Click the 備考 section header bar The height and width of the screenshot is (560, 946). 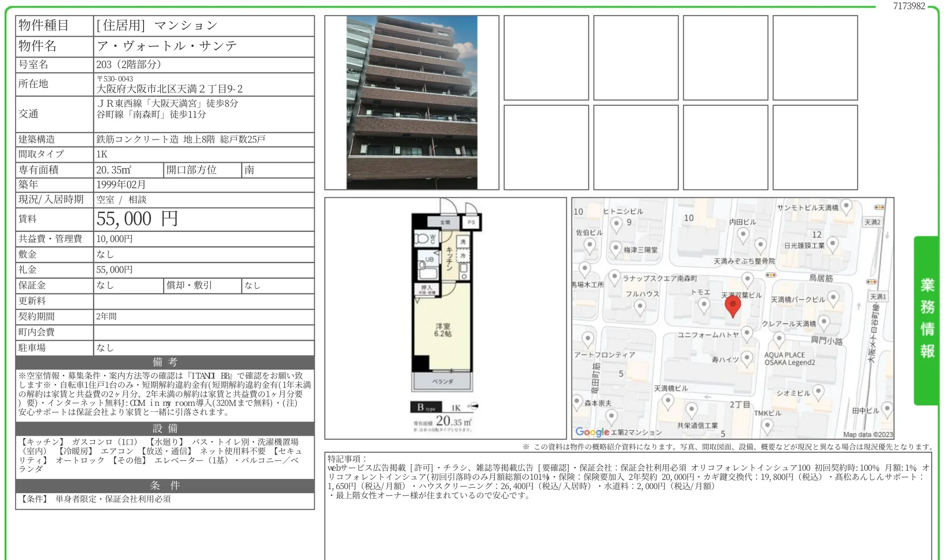coord(165,362)
